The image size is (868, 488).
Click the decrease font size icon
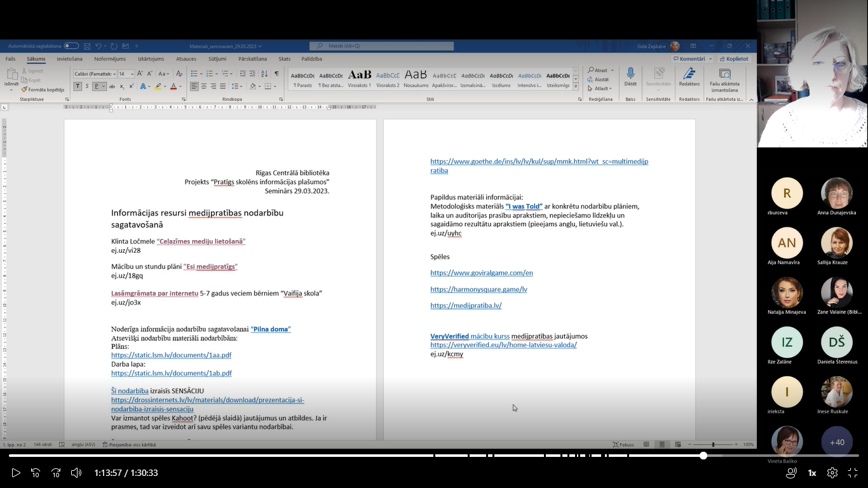click(150, 74)
